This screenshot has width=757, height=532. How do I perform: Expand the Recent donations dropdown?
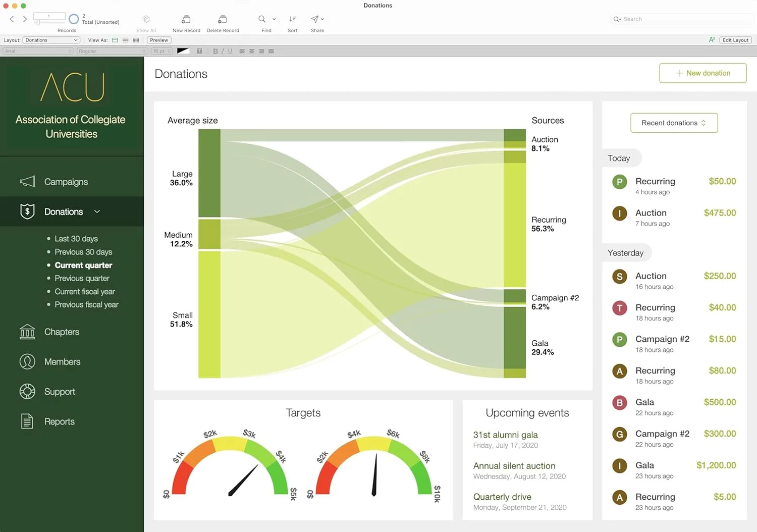(674, 123)
